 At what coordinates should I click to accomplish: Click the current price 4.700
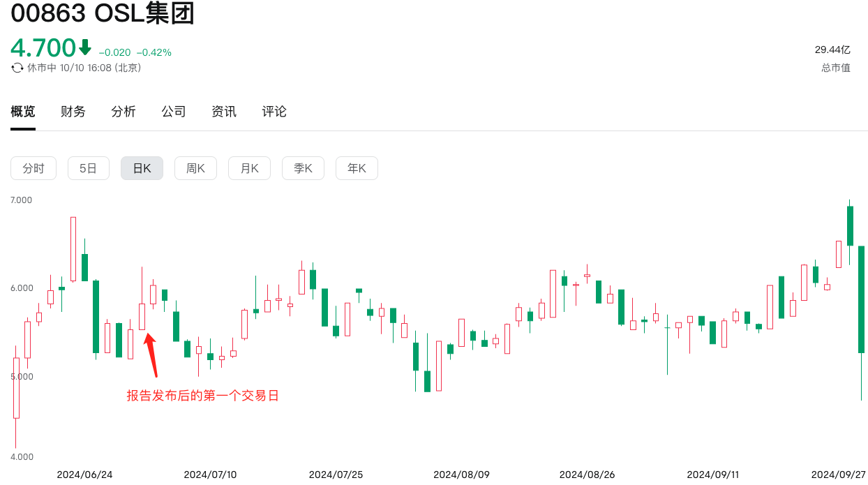pos(43,48)
